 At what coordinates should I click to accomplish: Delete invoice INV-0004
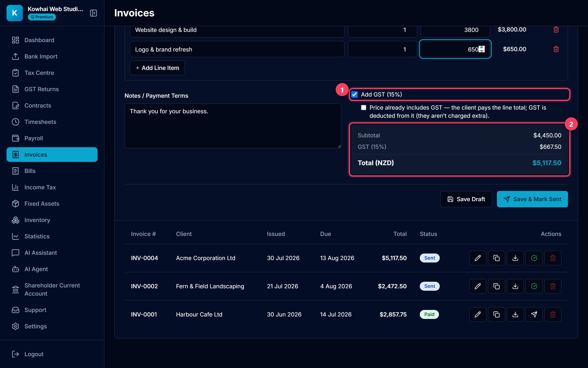point(553,258)
